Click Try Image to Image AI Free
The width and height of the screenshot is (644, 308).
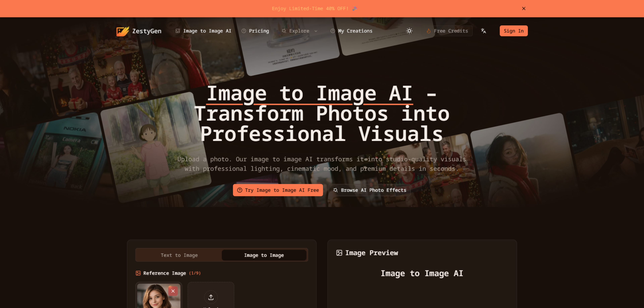click(x=278, y=190)
